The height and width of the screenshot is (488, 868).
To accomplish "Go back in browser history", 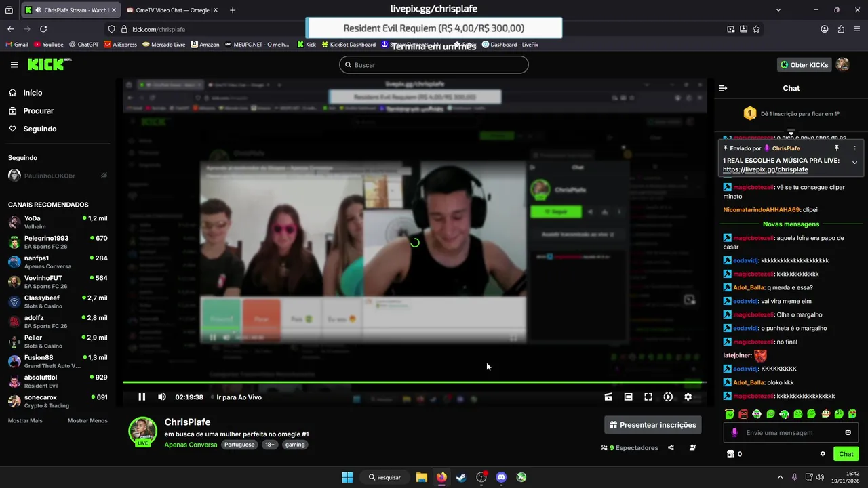I will click(x=11, y=29).
